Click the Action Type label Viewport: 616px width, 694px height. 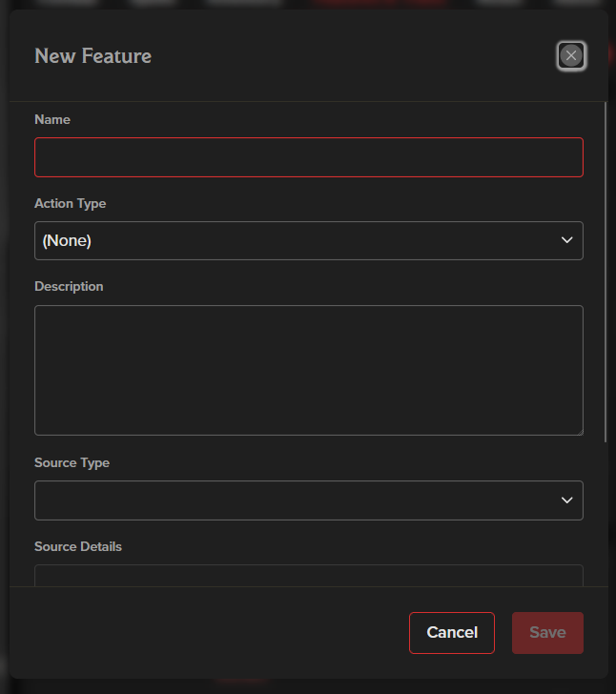click(70, 204)
